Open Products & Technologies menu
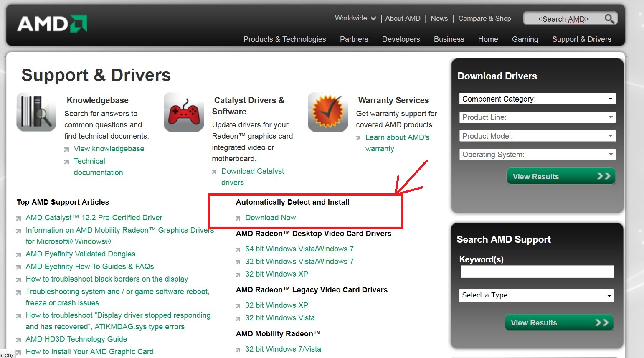 pos(285,39)
